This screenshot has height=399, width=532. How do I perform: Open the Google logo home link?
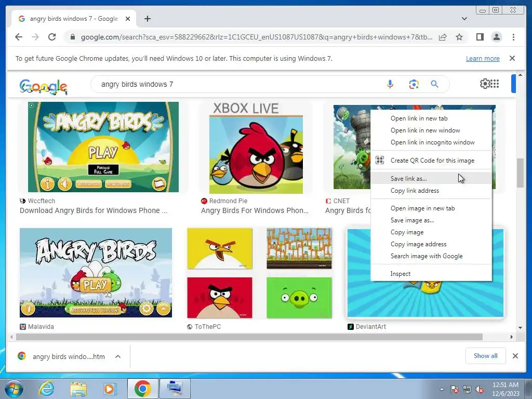coord(44,86)
